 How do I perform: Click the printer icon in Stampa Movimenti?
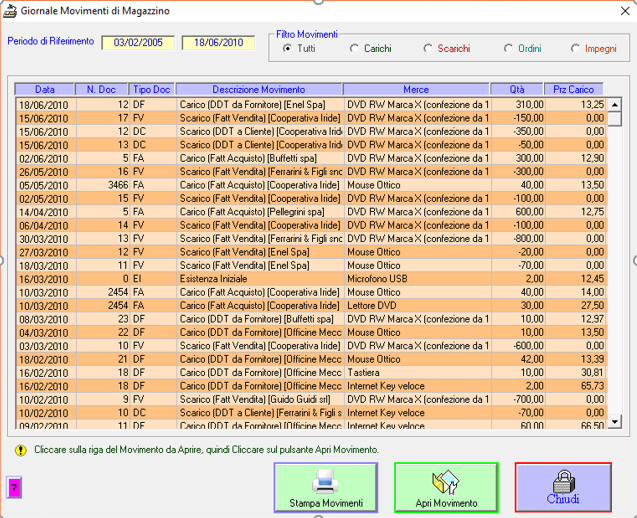(x=325, y=482)
